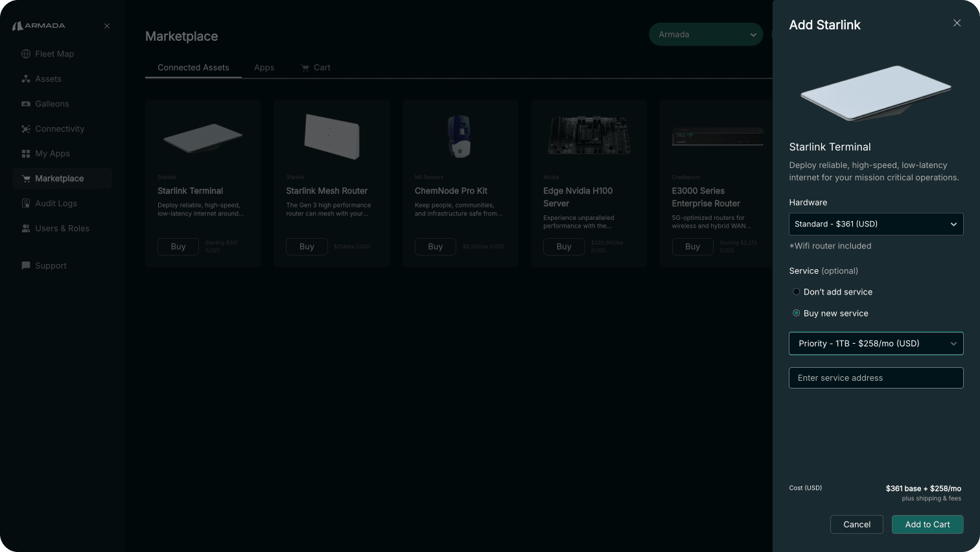Click the Support chat icon

[x=26, y=266]
